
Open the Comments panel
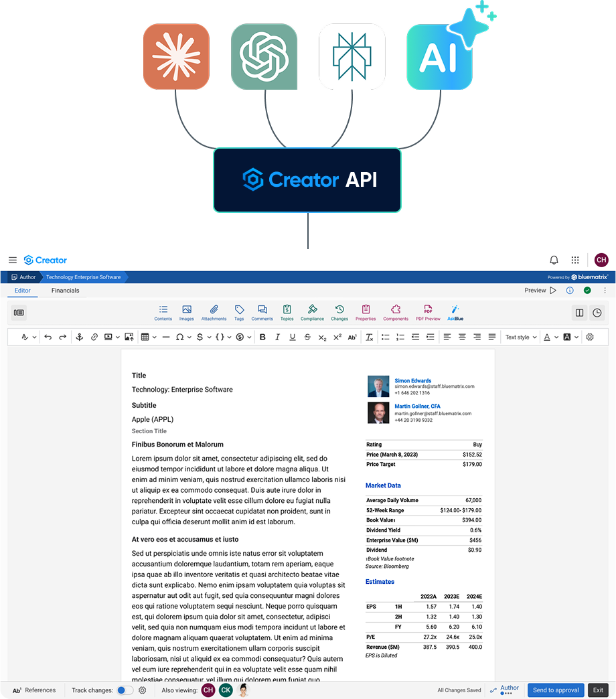(x=262, y=313)
